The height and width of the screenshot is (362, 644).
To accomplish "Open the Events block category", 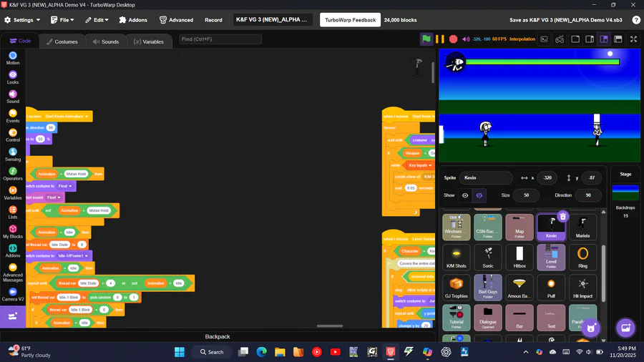I will [13, 116].
